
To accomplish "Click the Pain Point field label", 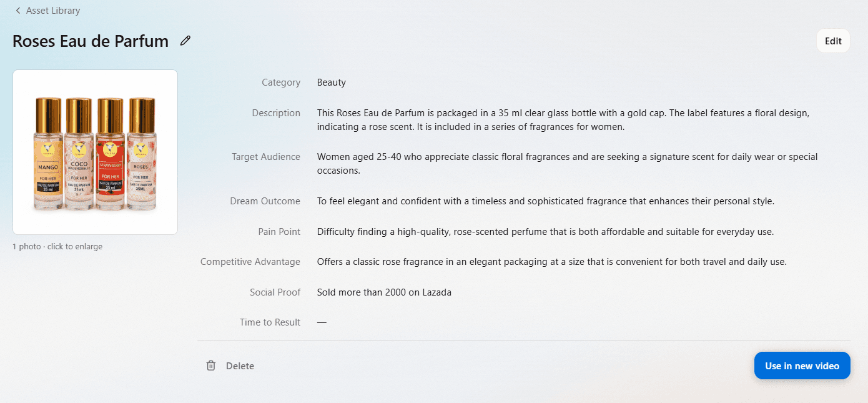I will pyautogui.click(x=279, y=232).
